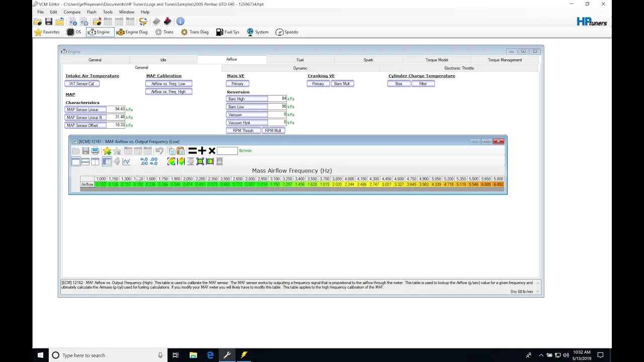Open Edge browser from the taskbar

[x=210, y=355]
